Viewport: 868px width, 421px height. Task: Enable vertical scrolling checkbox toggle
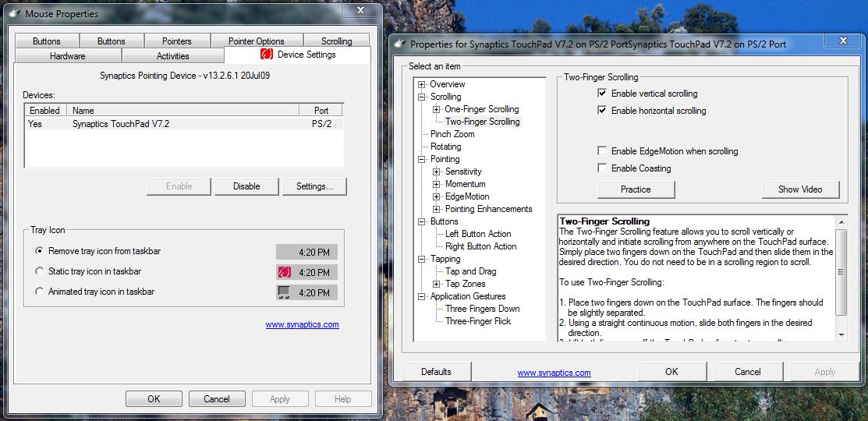pyautogui.click(x=602, y=94)
